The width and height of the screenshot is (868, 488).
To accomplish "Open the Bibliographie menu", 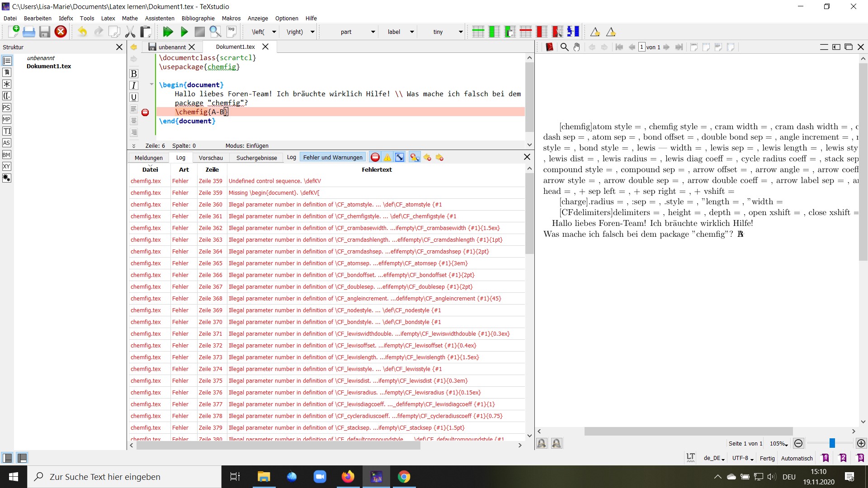I will (198, 18).
